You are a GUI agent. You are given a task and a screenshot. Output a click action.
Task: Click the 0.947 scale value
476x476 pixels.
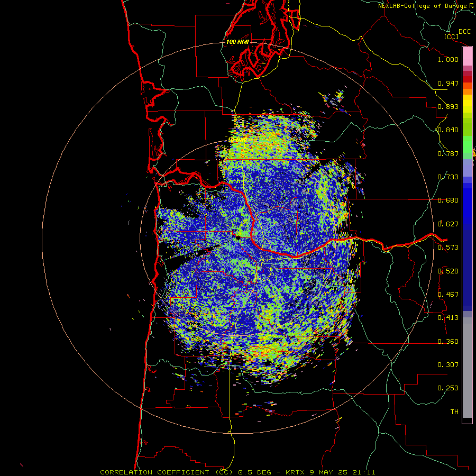point(448,83)
